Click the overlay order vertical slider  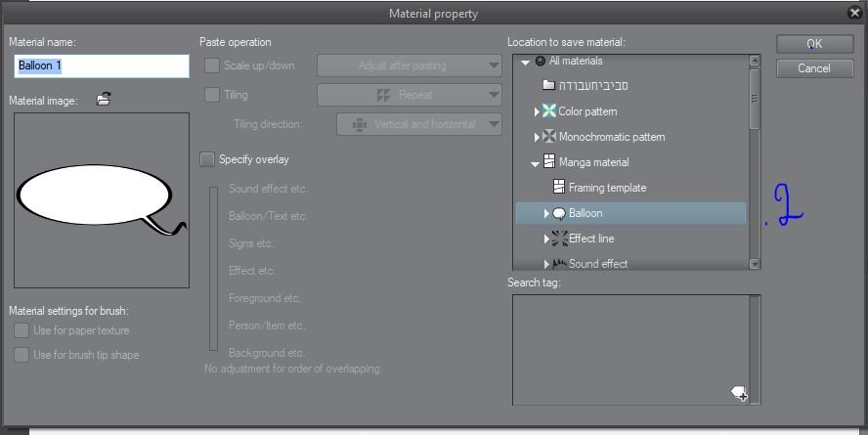213,267
